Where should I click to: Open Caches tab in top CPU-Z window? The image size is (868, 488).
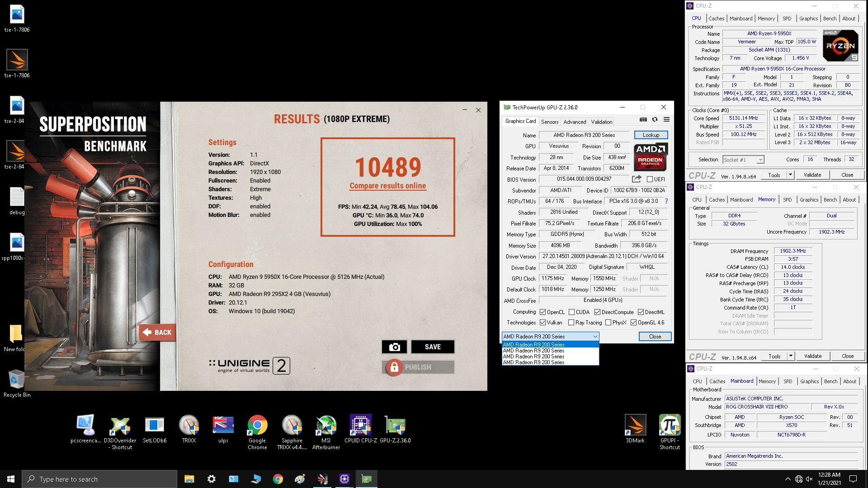coord(716,19)
